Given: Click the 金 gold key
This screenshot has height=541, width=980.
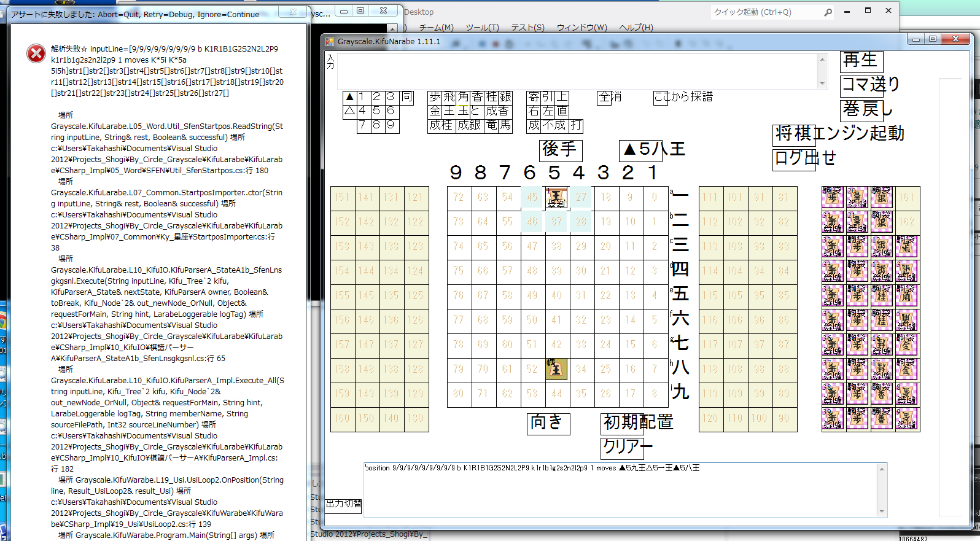Looking at the screenshot, I should [435, 111].
